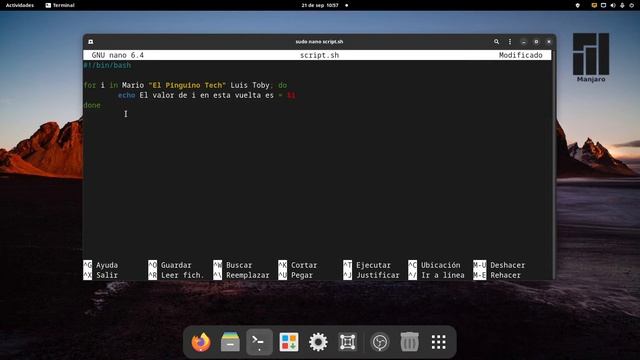Screen dimensions: 640x360
Task: Click the name Toby in the for loop
Action: pyautogui.click(x=261, y=85)
